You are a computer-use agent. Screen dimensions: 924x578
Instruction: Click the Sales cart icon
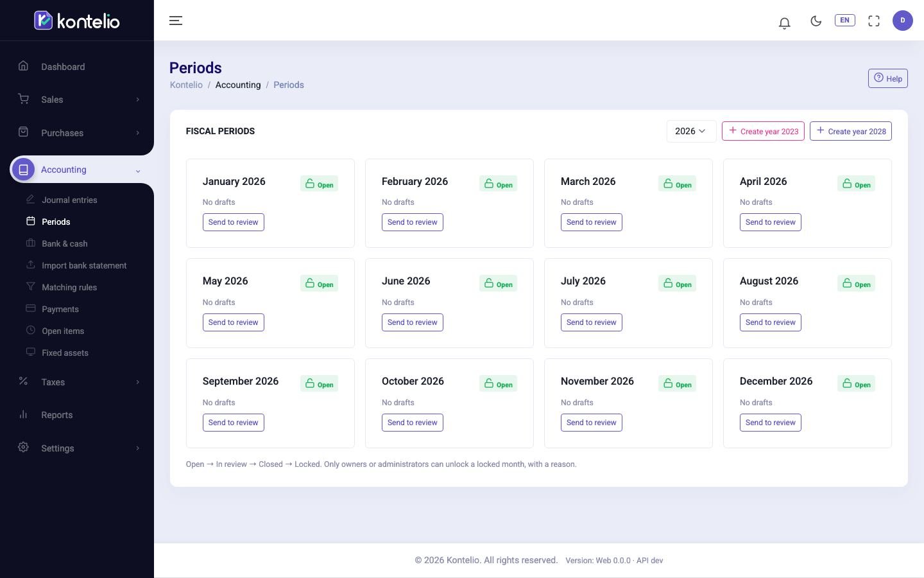tap(23, 99)
